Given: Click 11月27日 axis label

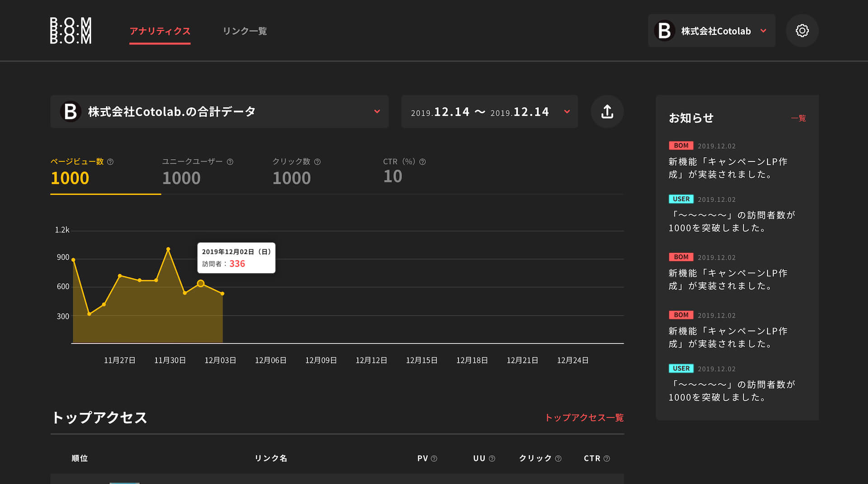Looking at the screenshot, I should (x=120, y=361).
